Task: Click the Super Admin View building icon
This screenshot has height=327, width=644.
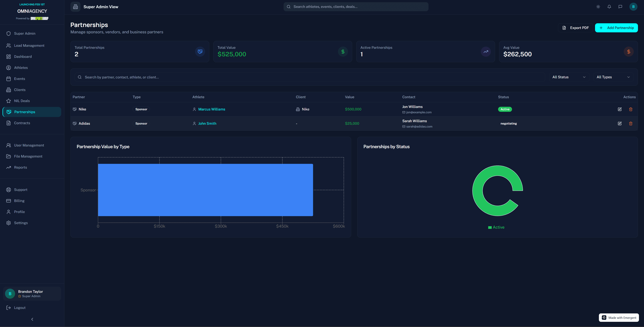Action: tap(75, 7)
